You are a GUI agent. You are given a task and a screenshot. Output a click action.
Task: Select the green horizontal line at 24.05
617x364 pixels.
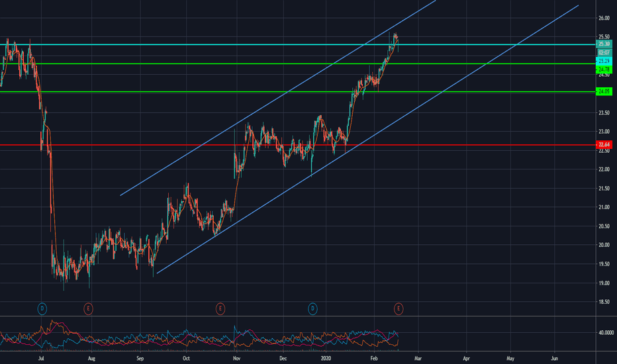pos(298,92)
